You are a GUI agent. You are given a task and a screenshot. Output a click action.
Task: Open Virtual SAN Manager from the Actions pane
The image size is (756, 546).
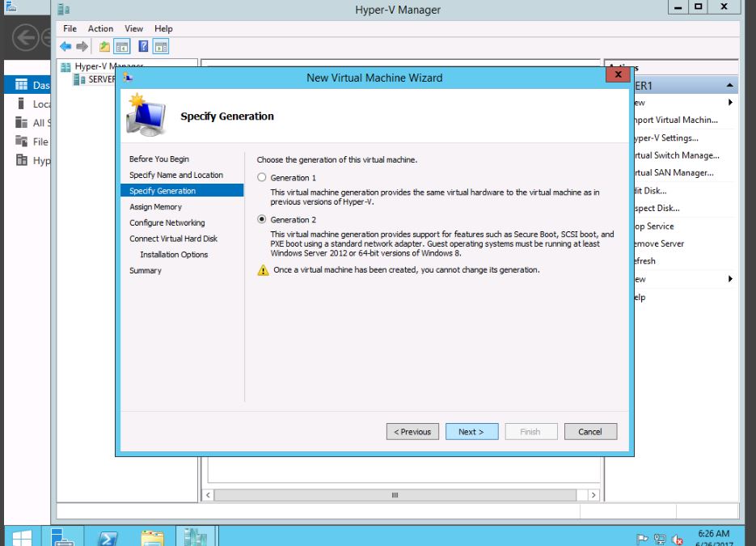[674, 172]
